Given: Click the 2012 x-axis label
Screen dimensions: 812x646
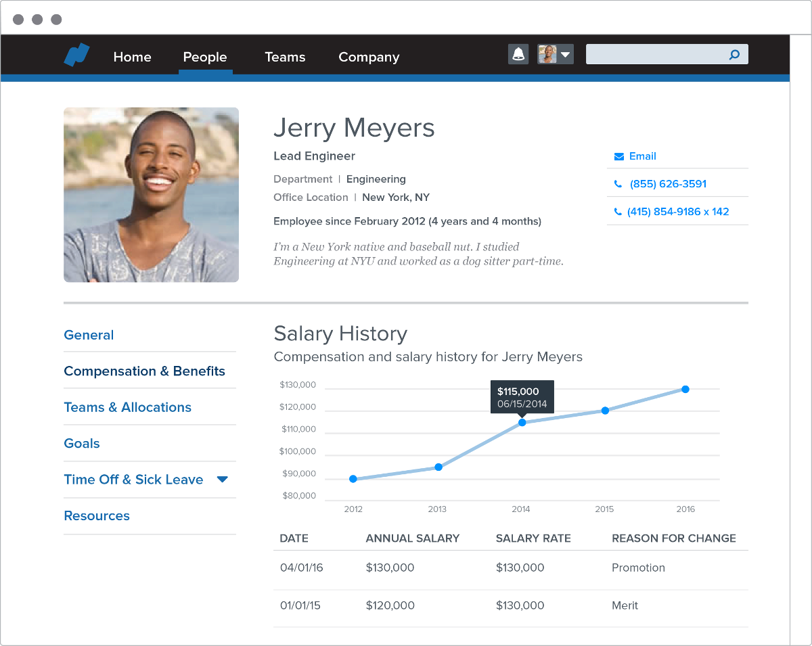Looking at the screenshot, I should (x=353, y=509).
